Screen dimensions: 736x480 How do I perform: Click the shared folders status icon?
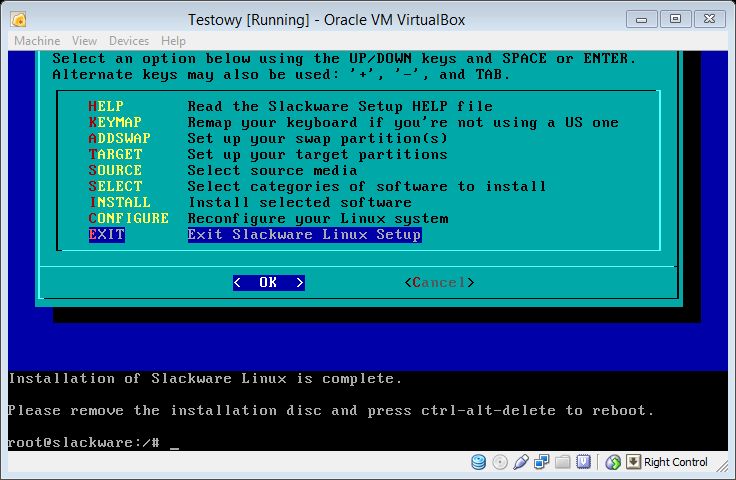(x=562, y=462)
